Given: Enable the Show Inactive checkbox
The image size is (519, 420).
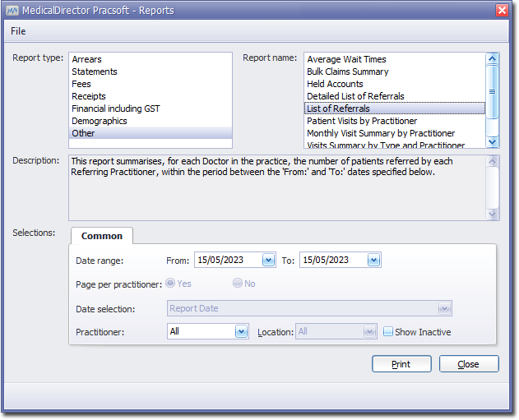Looking at the screenshot, I should coord(388,332).
